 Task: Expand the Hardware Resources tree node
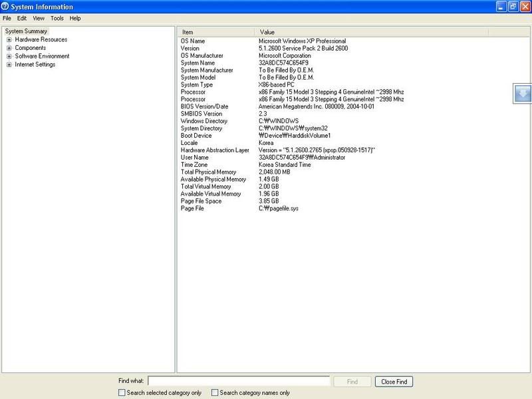click(9, 40)
